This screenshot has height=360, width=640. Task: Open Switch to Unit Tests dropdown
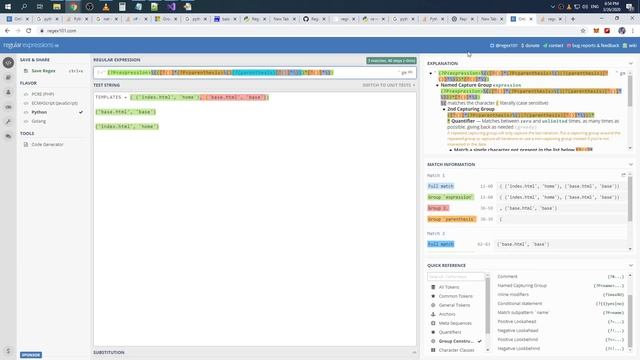click(x=389, y=85)
